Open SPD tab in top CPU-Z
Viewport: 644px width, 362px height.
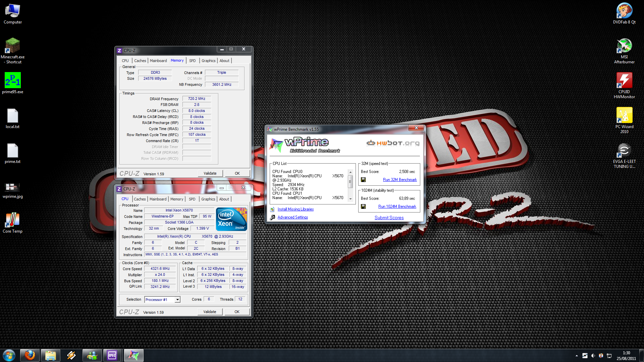pyautogui.click(x=192, y=61)
